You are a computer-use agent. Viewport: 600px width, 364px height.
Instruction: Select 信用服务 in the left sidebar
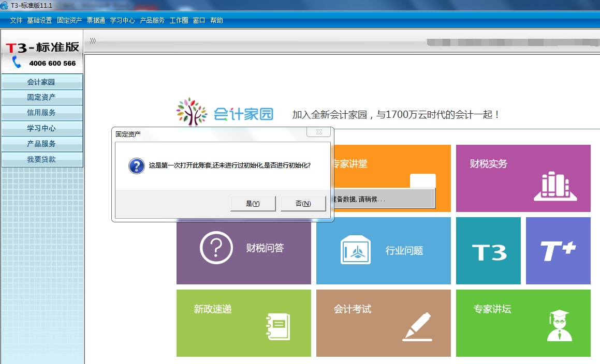(42, 113)
